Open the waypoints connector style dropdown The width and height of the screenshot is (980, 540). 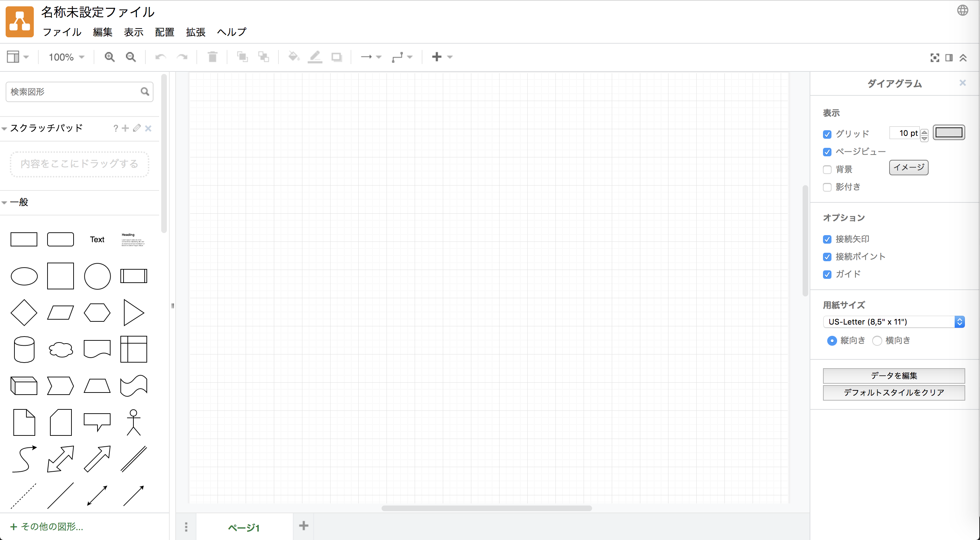tap(402, 57)
